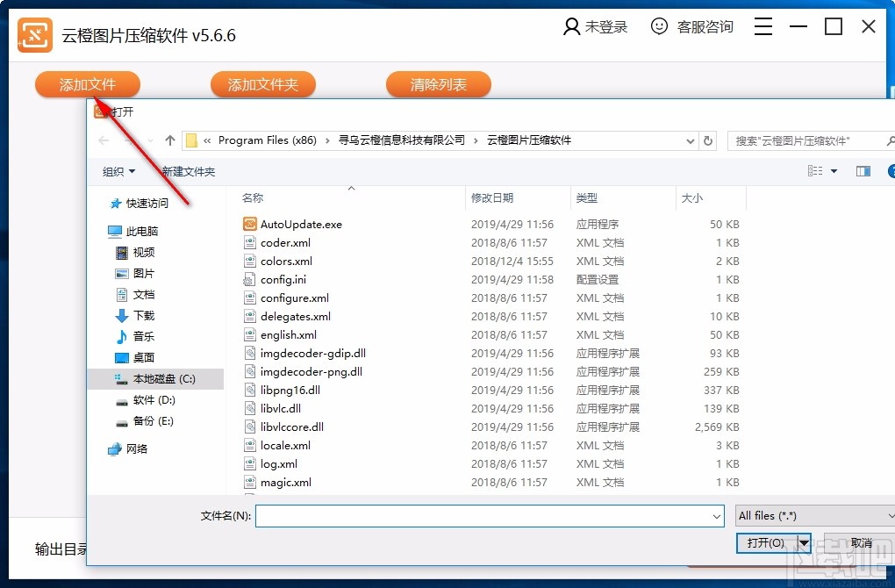Open 客服咨询 customer service smiley icon

pos(660,26)
